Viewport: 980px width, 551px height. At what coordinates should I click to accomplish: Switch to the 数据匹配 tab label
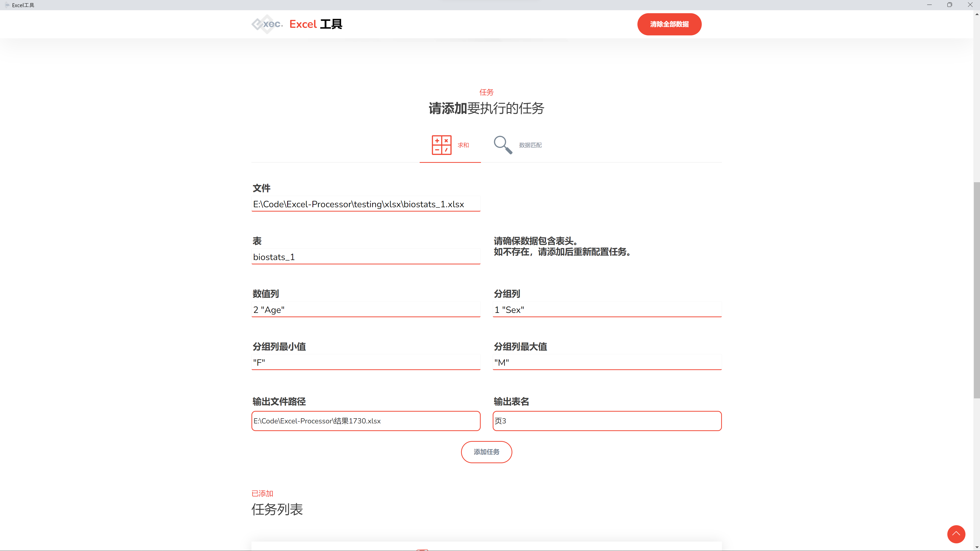(530, 145)
